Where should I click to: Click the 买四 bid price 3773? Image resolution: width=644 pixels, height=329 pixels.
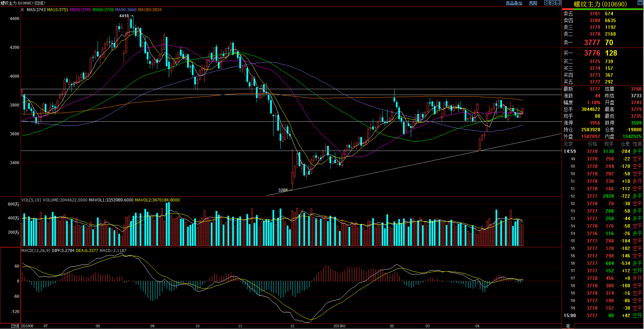(x=595, y=75)
